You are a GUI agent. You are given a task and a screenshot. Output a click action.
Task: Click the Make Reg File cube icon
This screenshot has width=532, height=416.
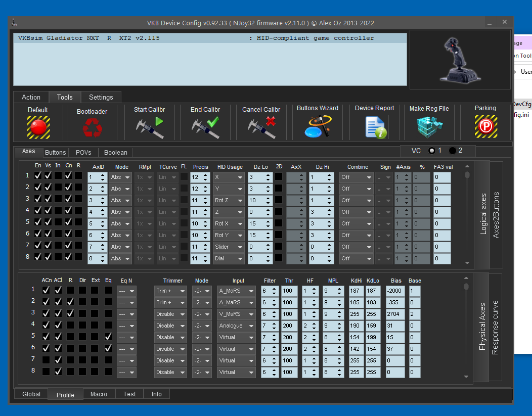pyautogui.click(x=429, y=126)
